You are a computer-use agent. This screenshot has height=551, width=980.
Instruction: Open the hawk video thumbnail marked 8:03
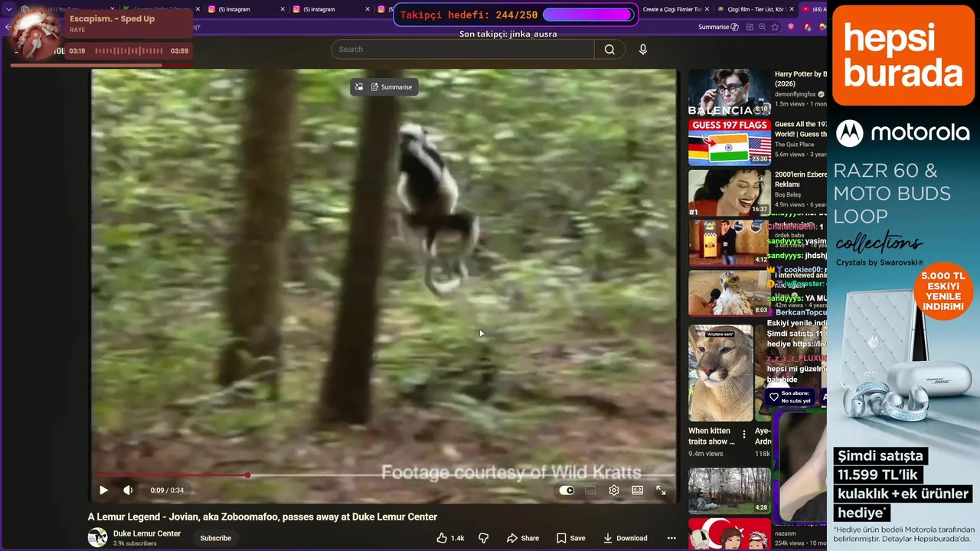tap(729, 293)
